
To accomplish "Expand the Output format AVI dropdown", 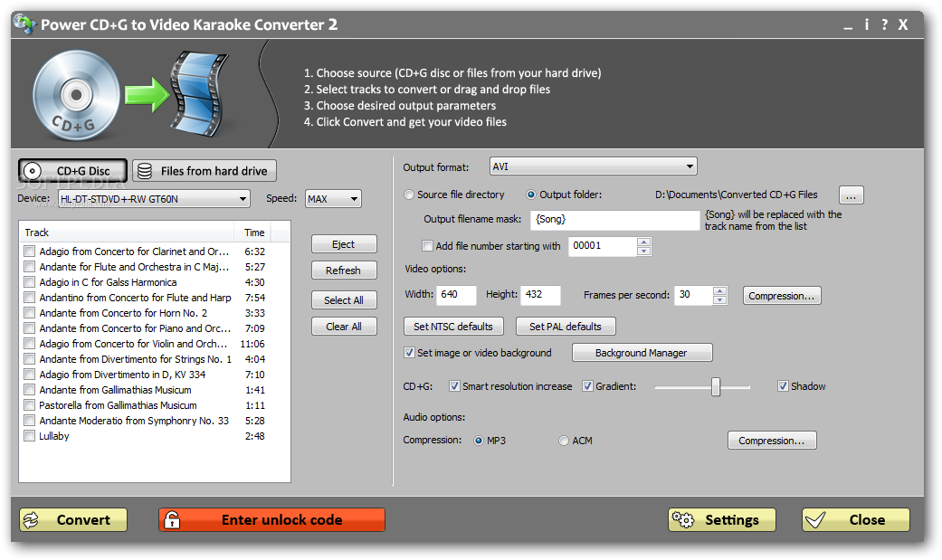I will click(x=594, y=166).
